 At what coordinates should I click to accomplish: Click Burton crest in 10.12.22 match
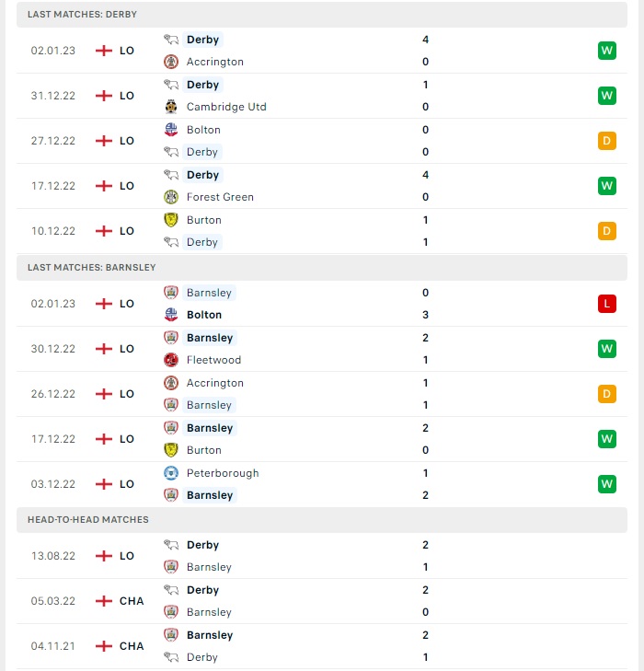(171, 220)
